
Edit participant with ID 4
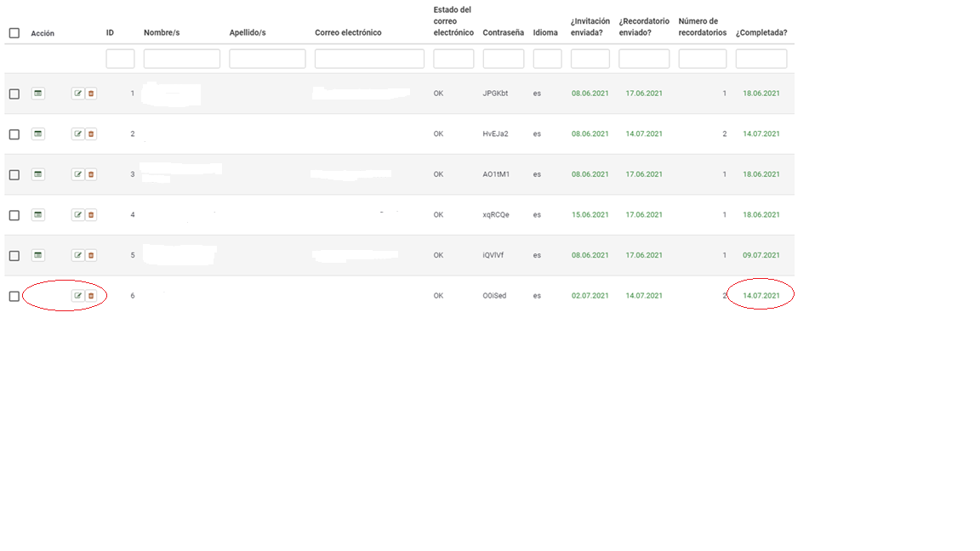77,215
